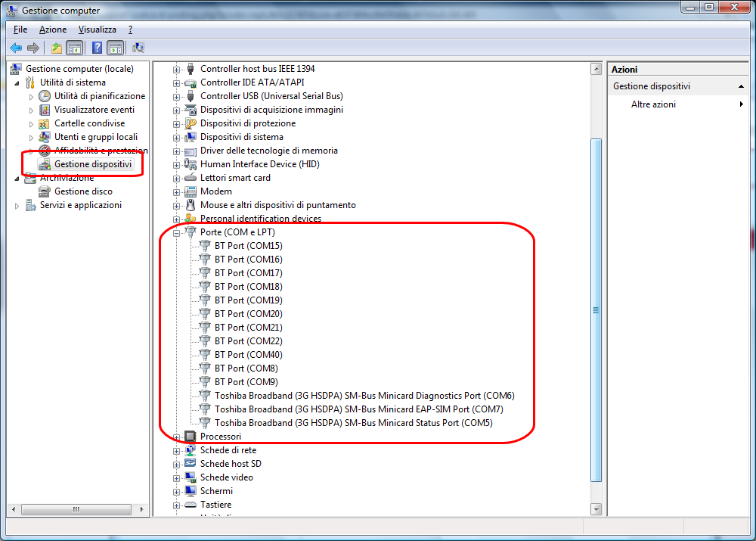
Task: Click the device list vertical scrollbar thumb
Action: [x=596, y=310]
